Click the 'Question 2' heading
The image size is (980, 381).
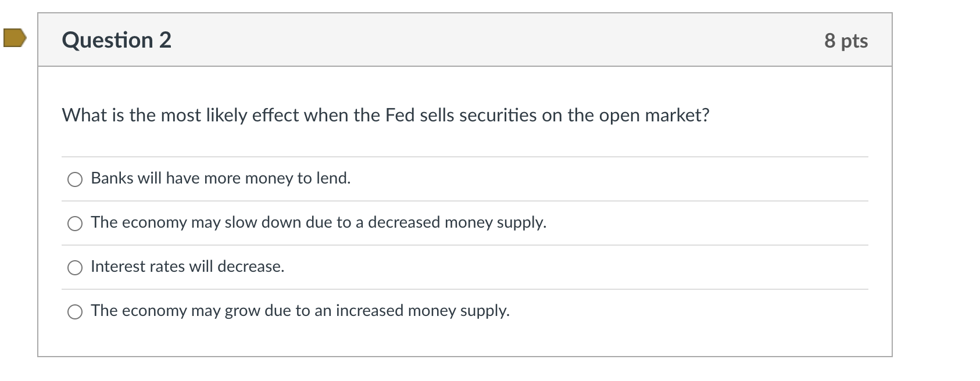click(x=117, y=40)
